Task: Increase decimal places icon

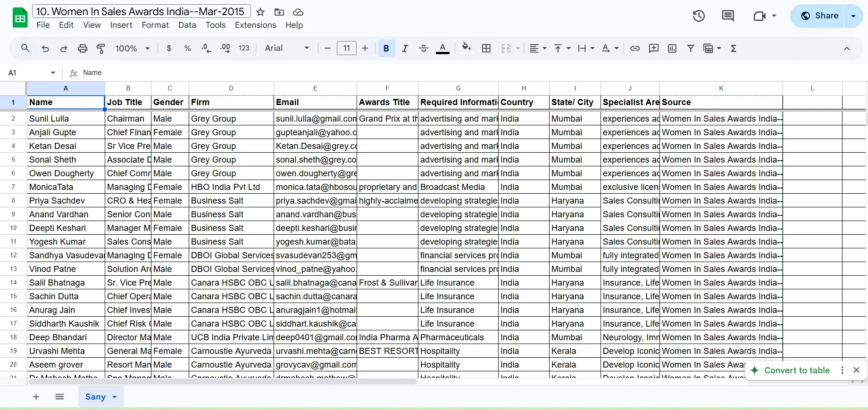Action: click(x=225, y=48)
